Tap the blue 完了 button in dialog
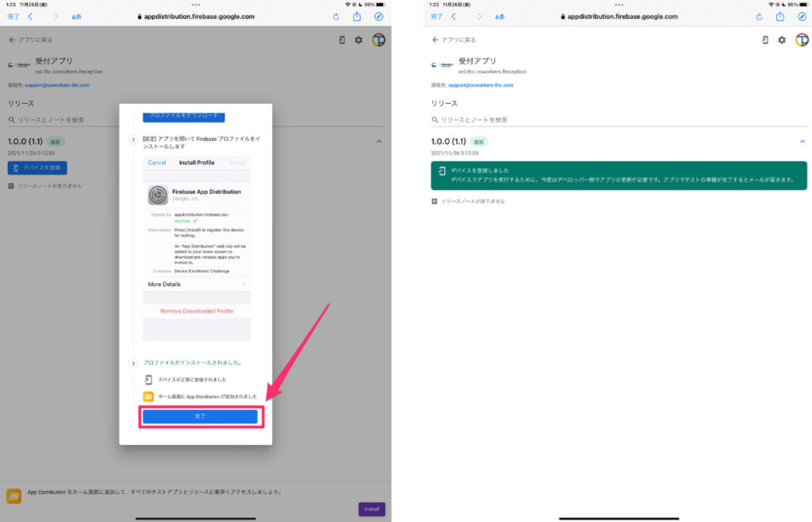812x522 pixels. tap(201, 416)
